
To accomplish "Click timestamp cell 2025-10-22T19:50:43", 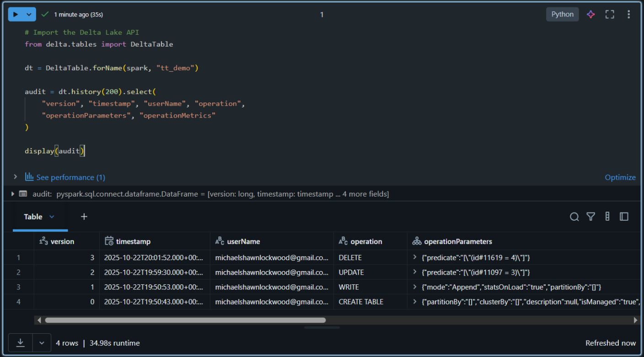I will pyautogui.click(x=155, y=302).
